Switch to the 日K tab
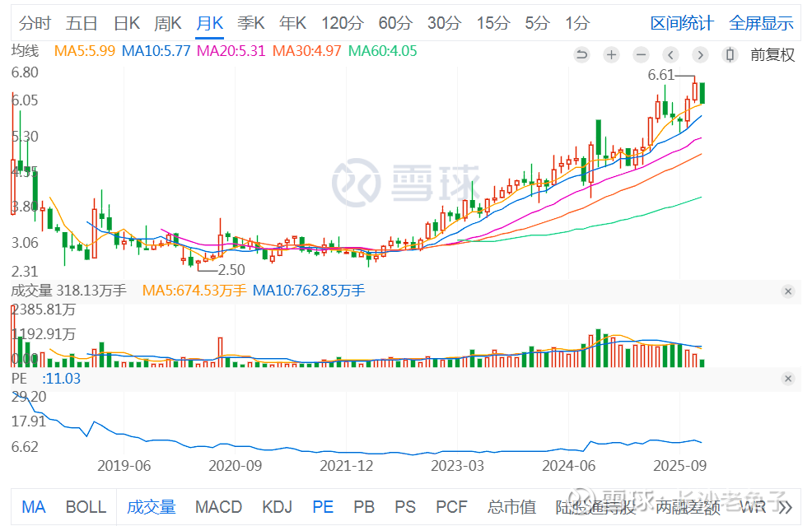This screenshot has width=812, height=526. 126,23
